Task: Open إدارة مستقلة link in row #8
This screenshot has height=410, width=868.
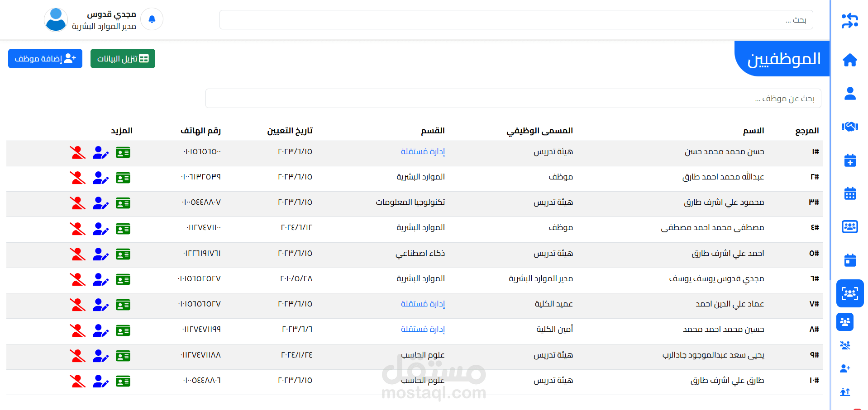Action: coord(423,330)
